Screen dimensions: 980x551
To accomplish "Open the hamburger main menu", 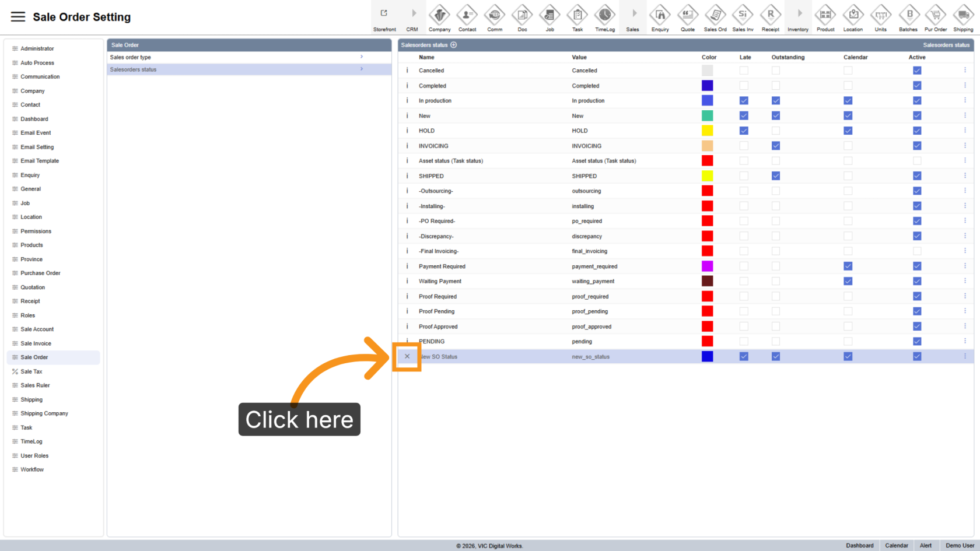I will 18,17.
